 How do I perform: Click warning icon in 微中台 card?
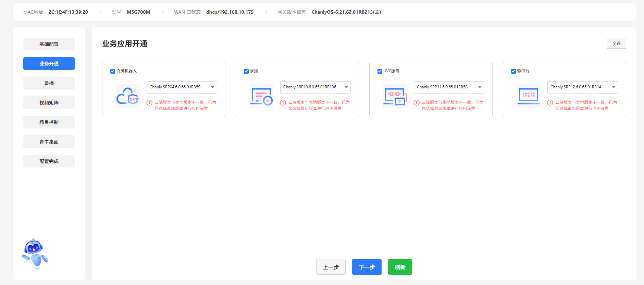point(550,103)
